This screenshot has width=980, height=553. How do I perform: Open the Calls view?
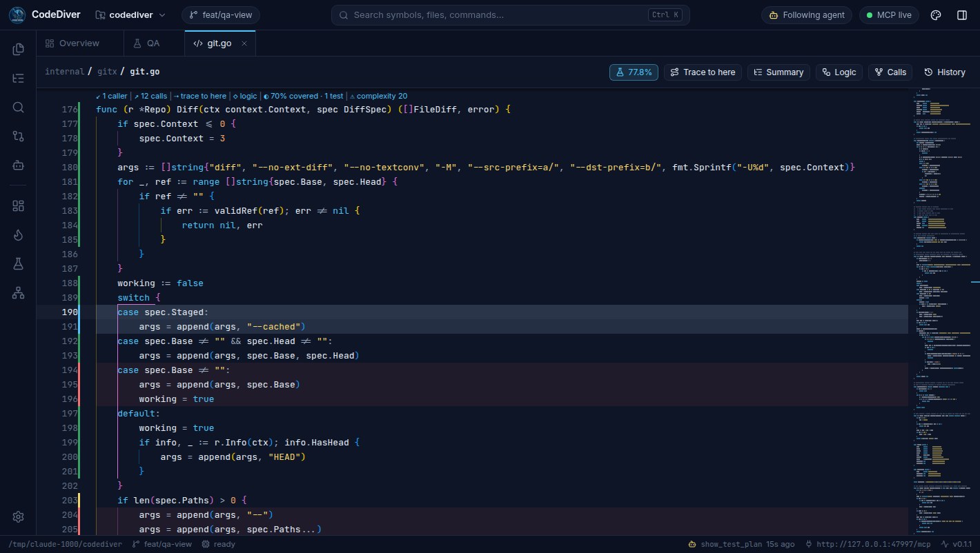(890, 72)
